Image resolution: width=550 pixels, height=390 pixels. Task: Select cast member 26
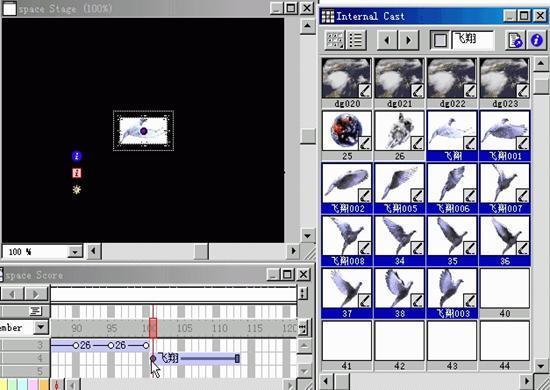400,136
